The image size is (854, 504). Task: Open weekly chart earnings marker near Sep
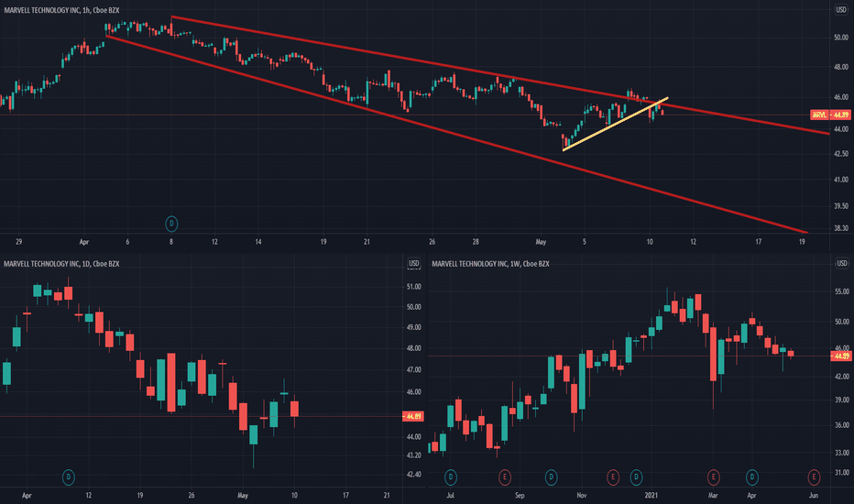(x=505, y=477)
